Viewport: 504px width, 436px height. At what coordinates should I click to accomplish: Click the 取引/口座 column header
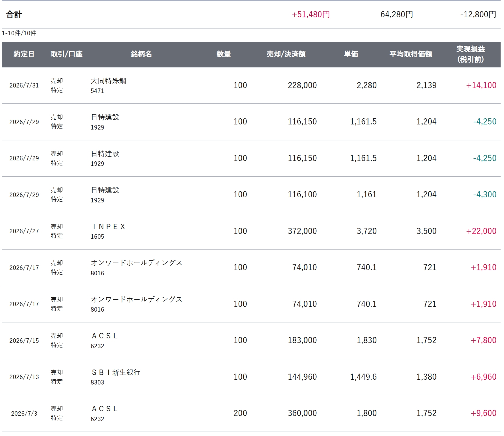(67, 54)
